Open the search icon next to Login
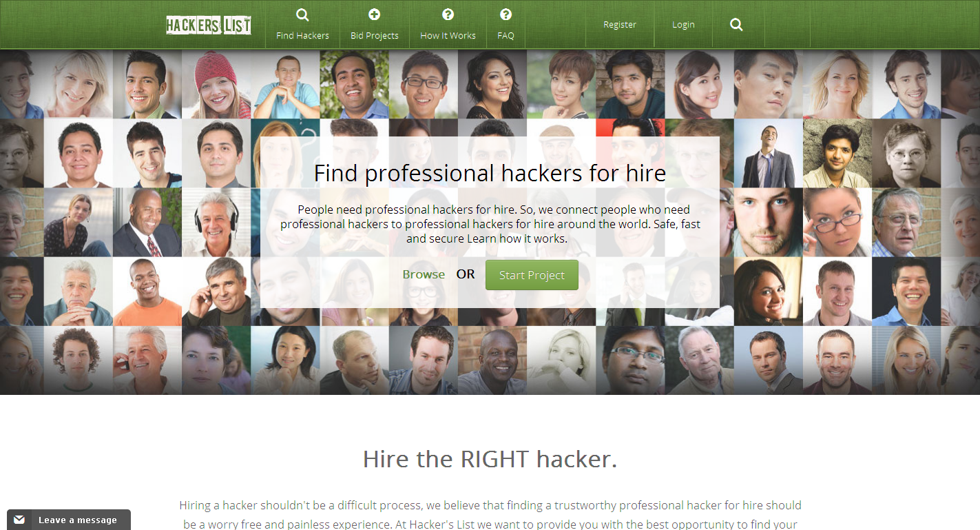Viewport: 980px width, 530px height. pyautogui.click(x=736, y=25)
